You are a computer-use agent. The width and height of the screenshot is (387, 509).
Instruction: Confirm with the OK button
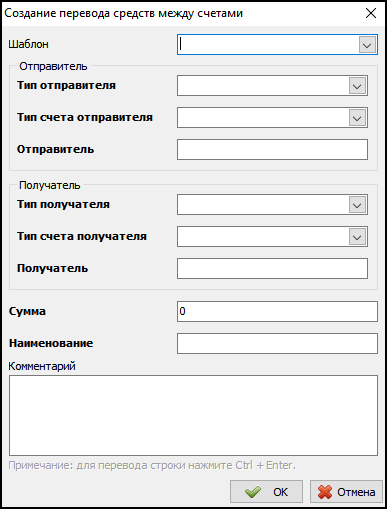click(266, 492)
